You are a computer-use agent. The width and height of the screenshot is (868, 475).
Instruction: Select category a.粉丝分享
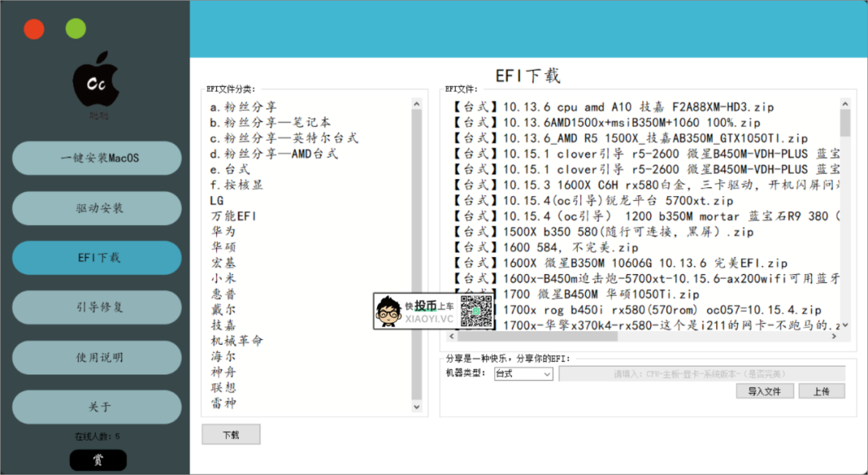click(244, 107)
